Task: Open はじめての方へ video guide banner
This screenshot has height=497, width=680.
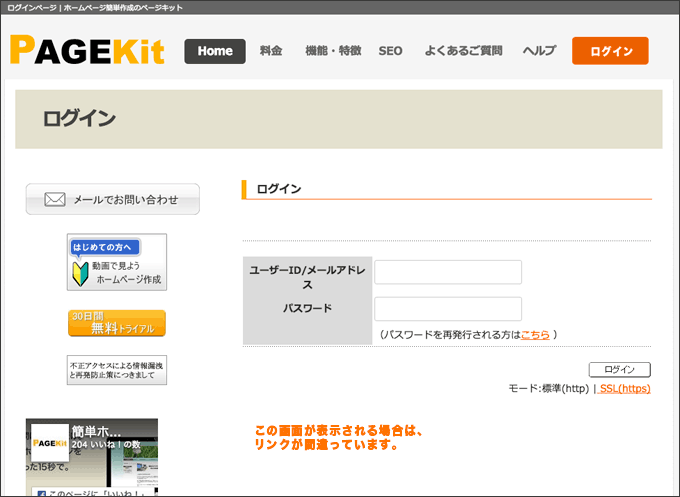Action: point(117,262)
